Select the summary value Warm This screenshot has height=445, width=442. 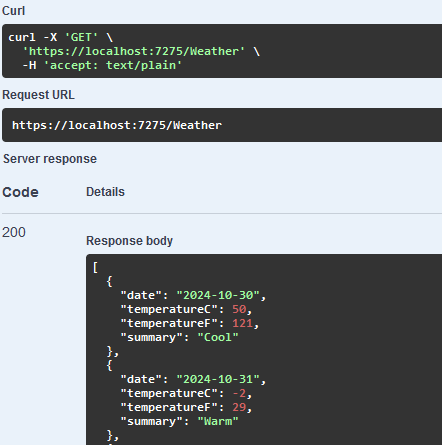click(218, 421)
